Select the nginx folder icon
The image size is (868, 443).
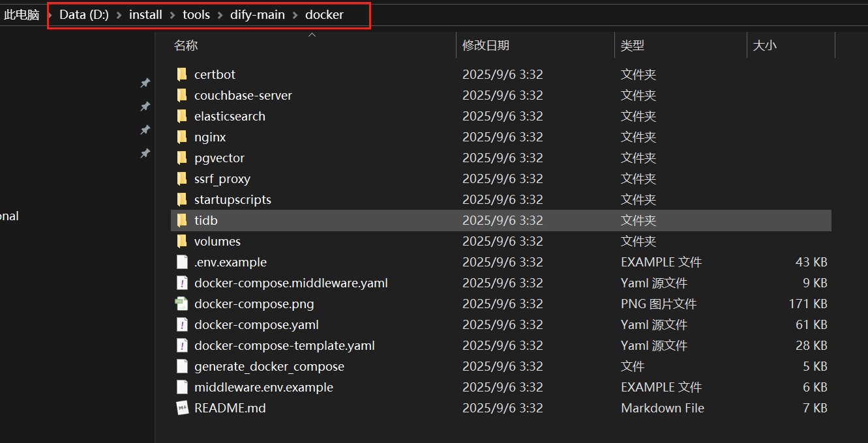pos(182,137)
